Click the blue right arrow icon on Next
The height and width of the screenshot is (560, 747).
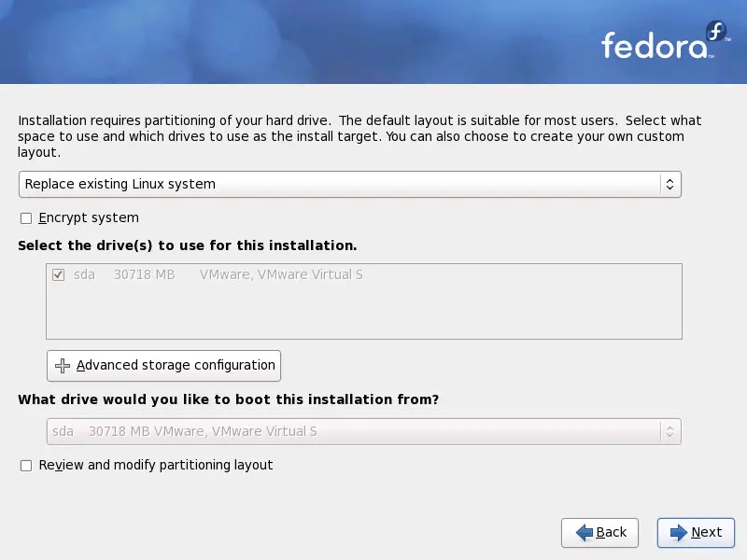[679, 532]
